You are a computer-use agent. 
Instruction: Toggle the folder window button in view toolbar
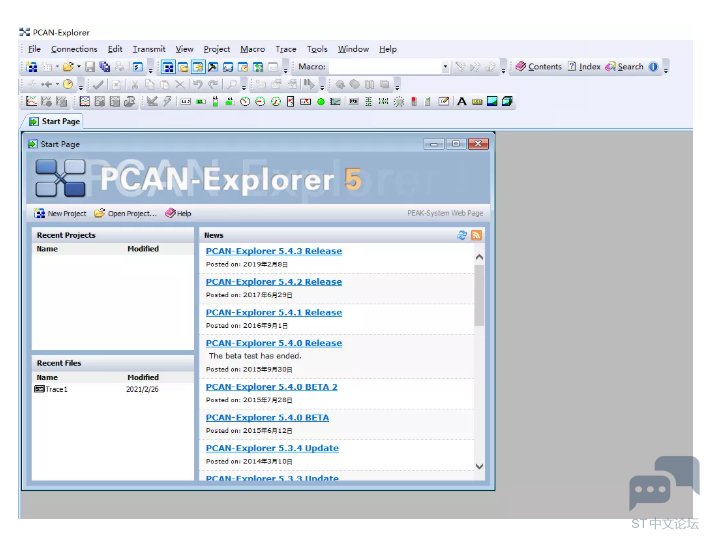click(x=183, y=67)
